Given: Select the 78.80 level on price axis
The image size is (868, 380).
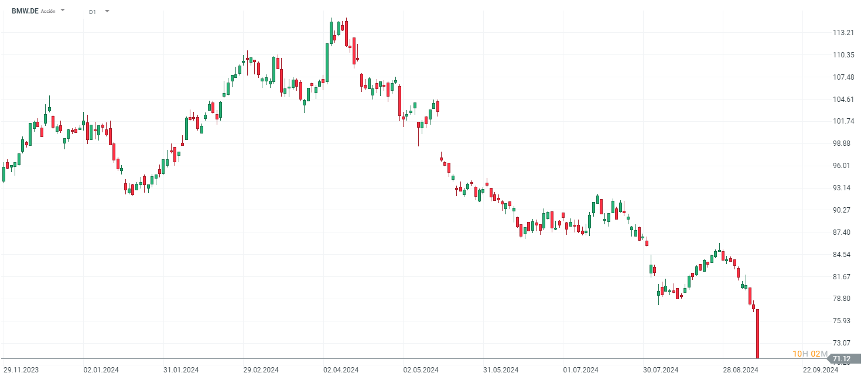Looking at the screenshot, I should [x=843, y=299].
